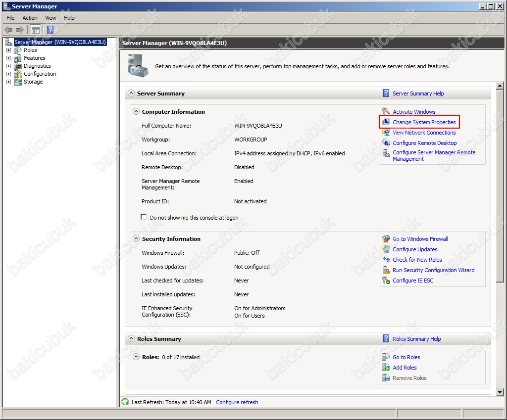Click the vertical scrollbar down arrow
This screenshot has height=420, width=507.
500,392
